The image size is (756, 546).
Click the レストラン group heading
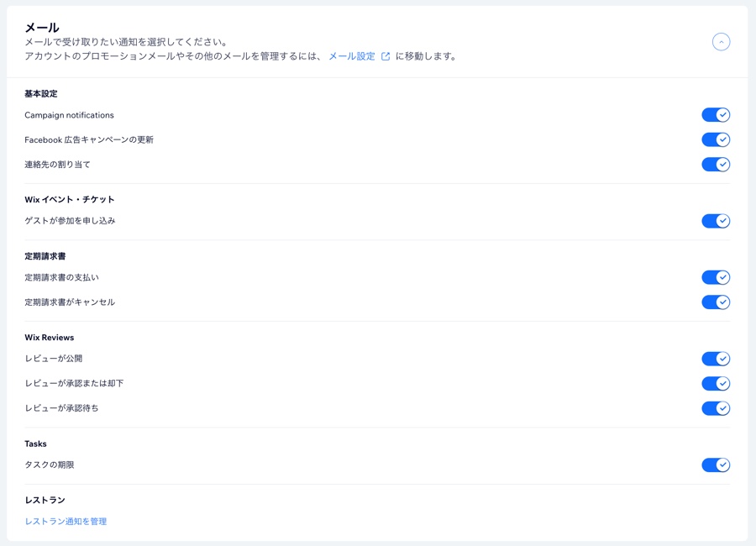45,500
